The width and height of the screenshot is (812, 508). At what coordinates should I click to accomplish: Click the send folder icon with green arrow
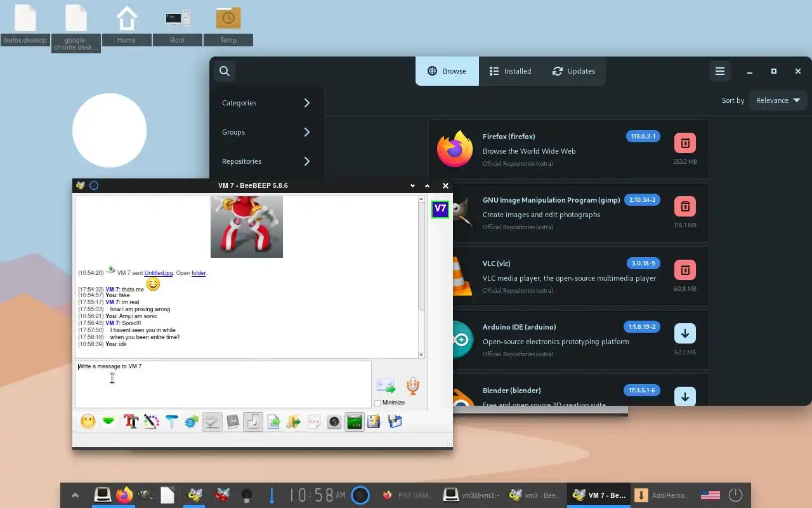[293, 422]
